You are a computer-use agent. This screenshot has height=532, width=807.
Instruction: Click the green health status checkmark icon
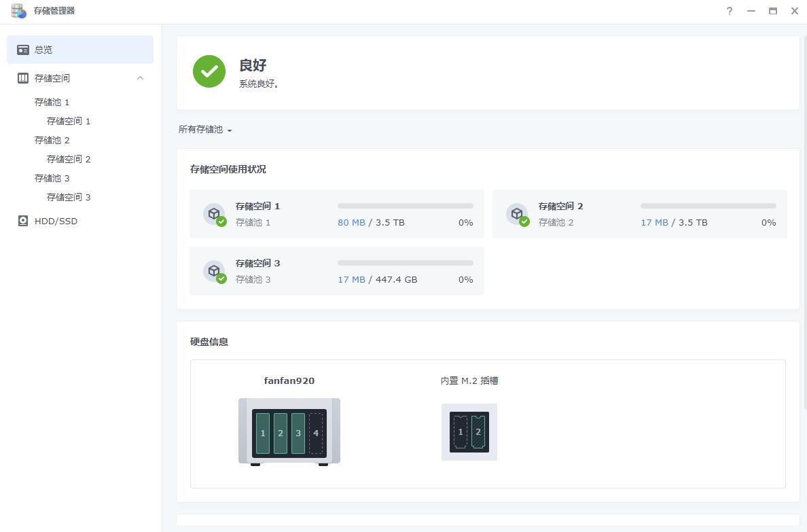pos(209,71)
